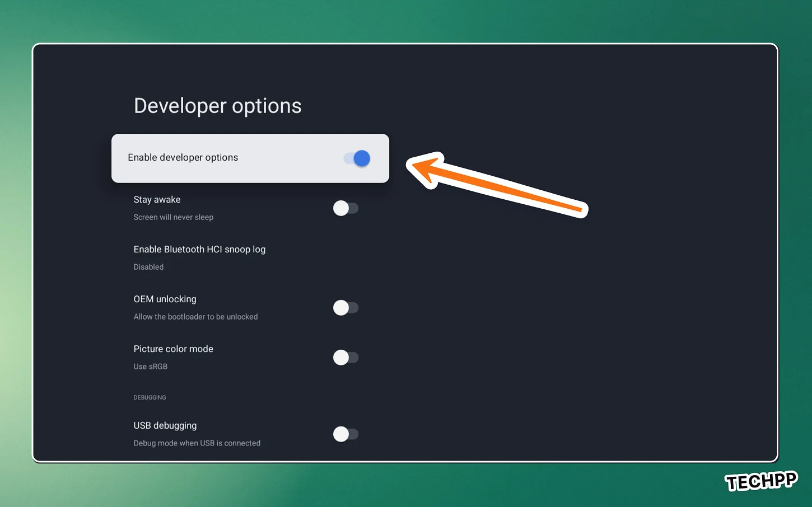
Task: Click the 'Use sRGB' description
Action: click(150, 367)
